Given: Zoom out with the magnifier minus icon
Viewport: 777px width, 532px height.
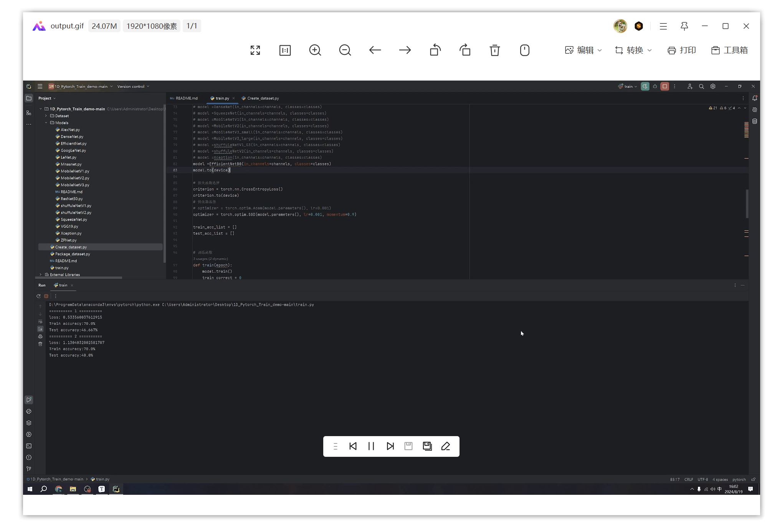Looking at the screenshot, I should point(345,50).
